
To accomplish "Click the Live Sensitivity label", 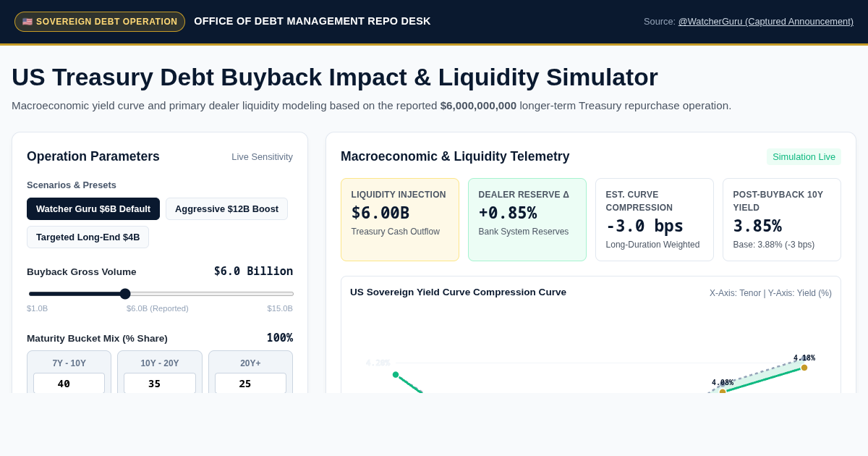I will click(x=262, y=157).
